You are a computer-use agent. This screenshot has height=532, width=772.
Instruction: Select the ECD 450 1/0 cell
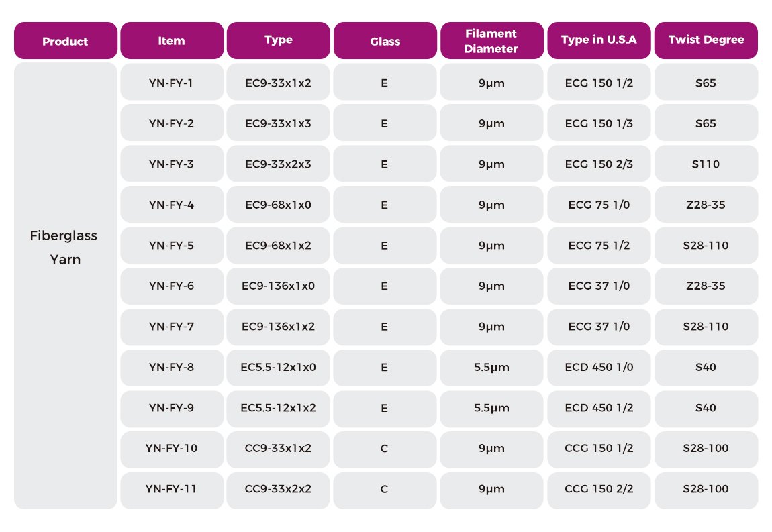[x=599, y=368]
